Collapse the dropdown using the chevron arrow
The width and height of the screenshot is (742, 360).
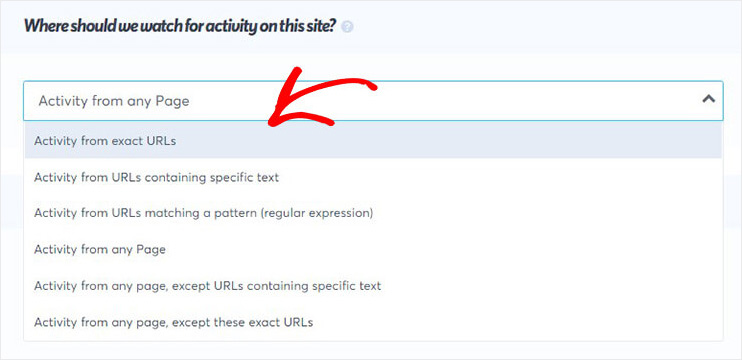pos(708,99)
